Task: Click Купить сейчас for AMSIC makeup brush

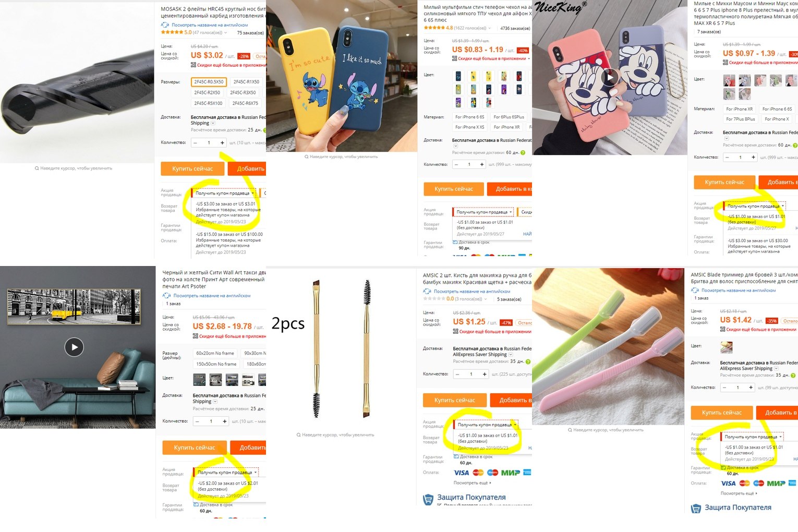Action: 454,400
